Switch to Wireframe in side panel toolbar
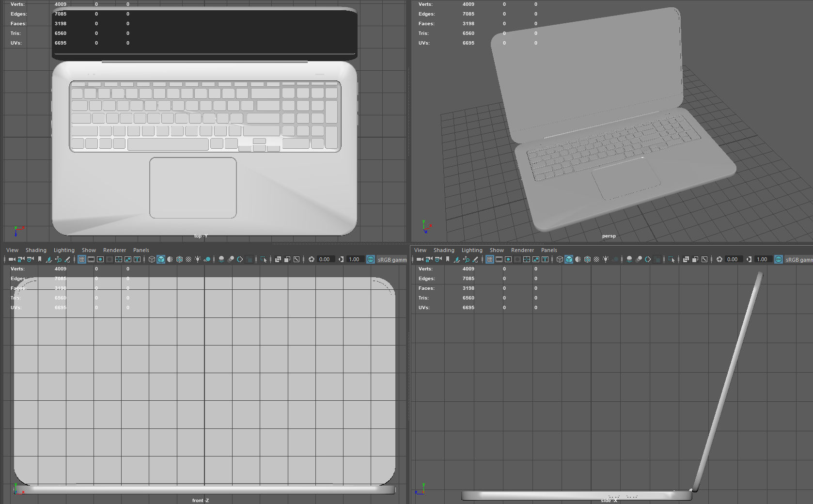The width and height of the screenshot is (813, 504). tap(560, 259)
